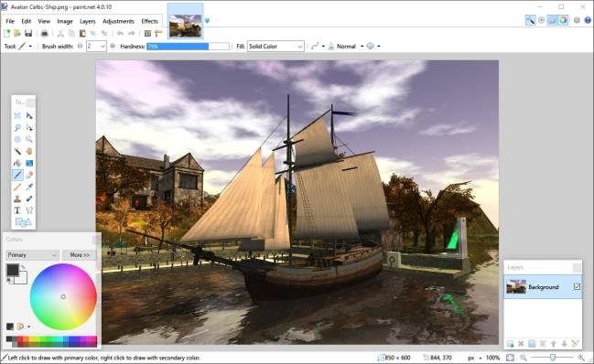Open the selection clipping mode dropdown

(x=373, y=46)
